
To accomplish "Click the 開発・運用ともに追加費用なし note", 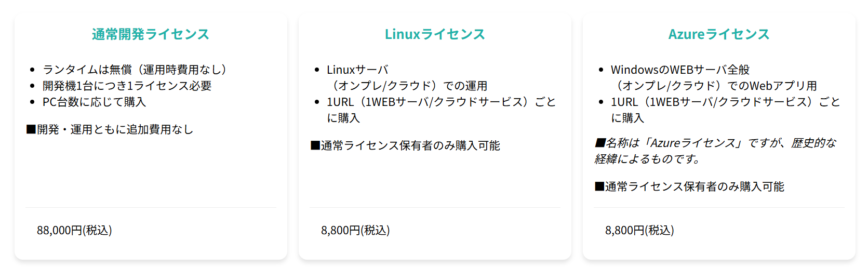I will [x=110, y=129].
